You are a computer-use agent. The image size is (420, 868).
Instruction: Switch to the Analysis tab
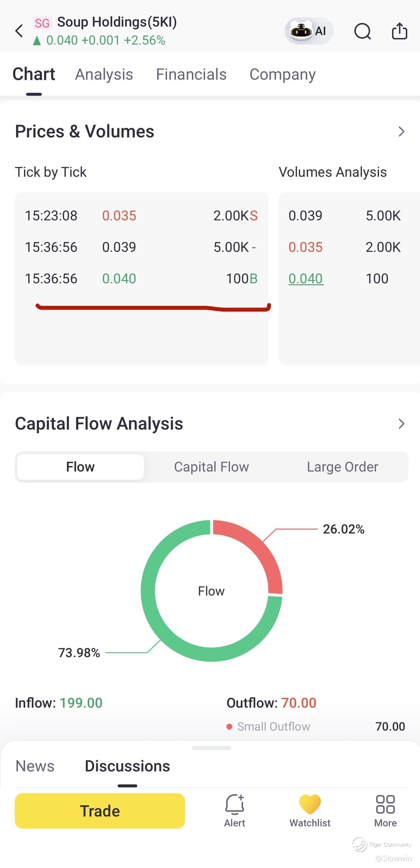tap(104, 74)
